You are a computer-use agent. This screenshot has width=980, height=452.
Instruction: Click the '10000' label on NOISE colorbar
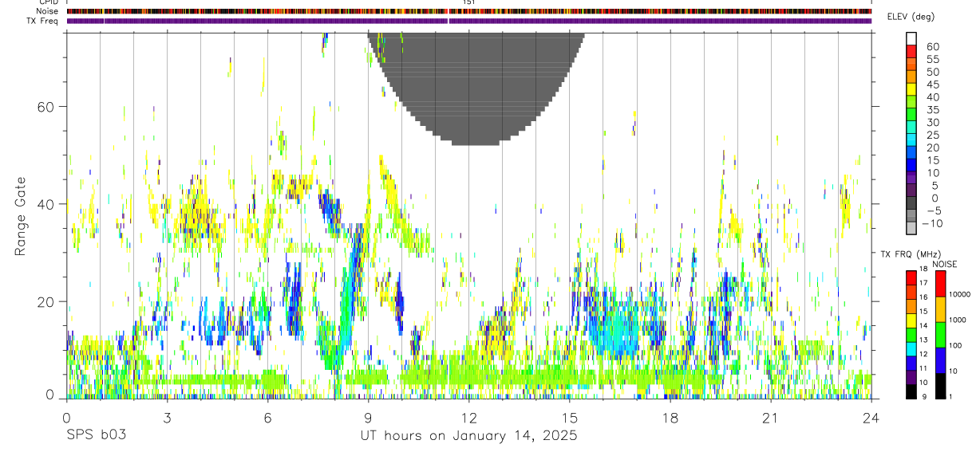(958, 294)
